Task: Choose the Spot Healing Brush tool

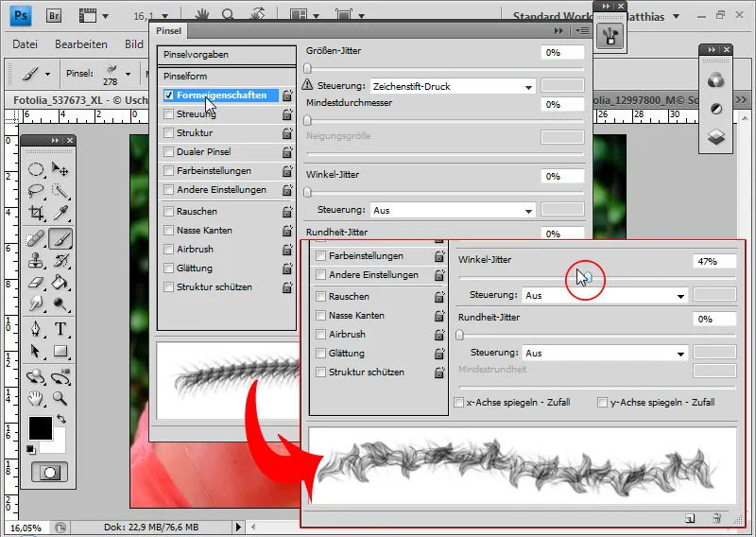Action: click(x=36, y=238)
